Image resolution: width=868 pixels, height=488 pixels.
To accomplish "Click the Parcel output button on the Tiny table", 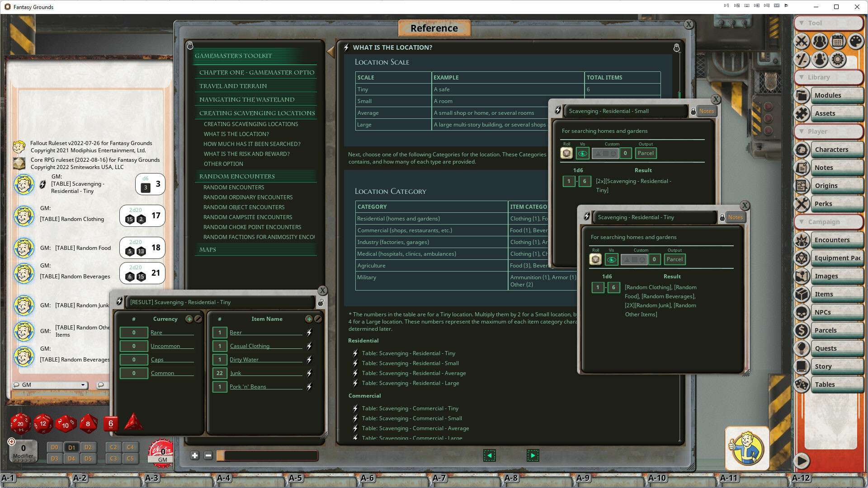I will click(675, 259).
